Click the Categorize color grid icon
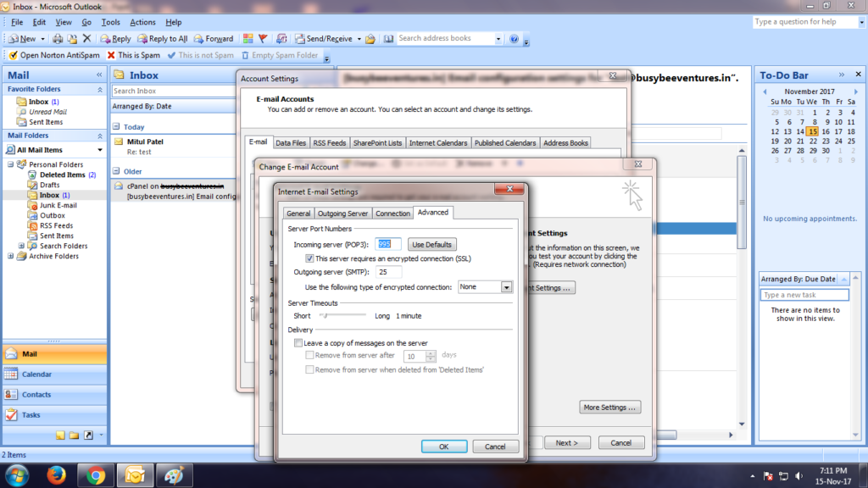 [248, 39]
